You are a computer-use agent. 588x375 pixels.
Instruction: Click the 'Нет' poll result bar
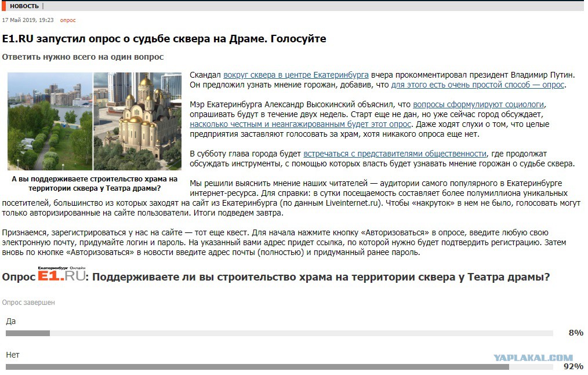280,367
